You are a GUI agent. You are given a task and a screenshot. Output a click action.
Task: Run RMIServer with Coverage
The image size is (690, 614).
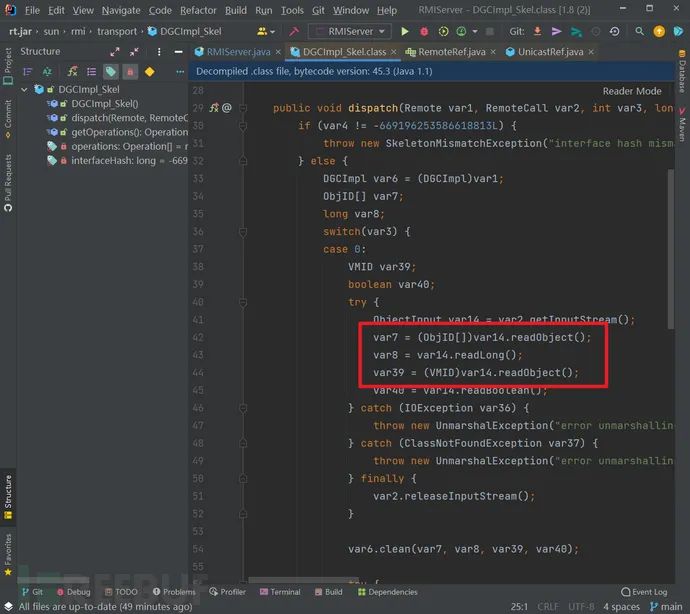coord(443,31)
